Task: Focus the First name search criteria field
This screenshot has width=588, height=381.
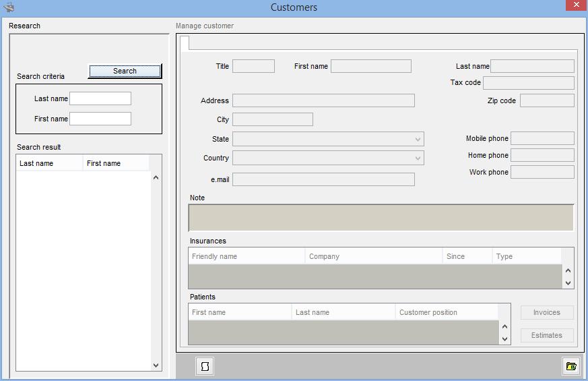Action: (x=100, y=119)
